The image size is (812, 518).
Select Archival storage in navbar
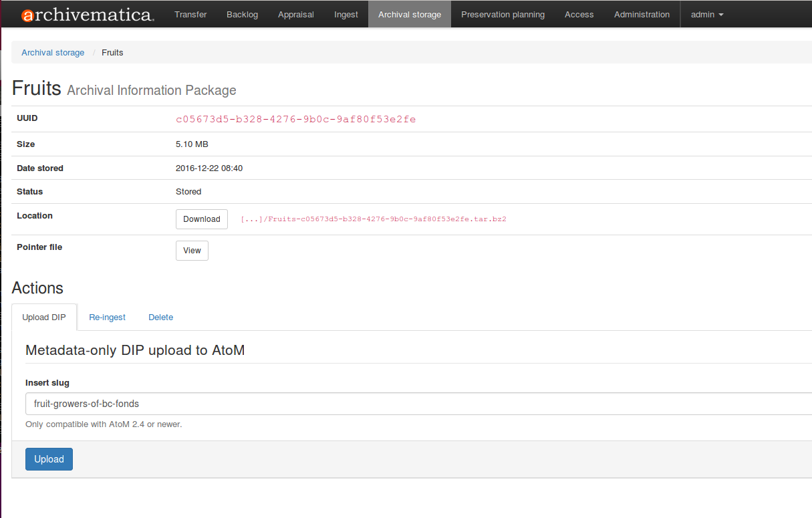tap(410, 15)
